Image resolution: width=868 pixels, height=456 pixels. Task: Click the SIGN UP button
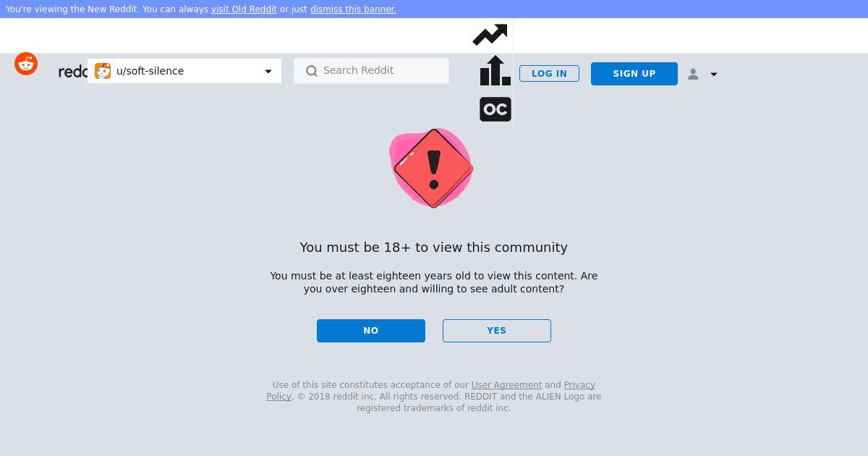coord(634,74)
